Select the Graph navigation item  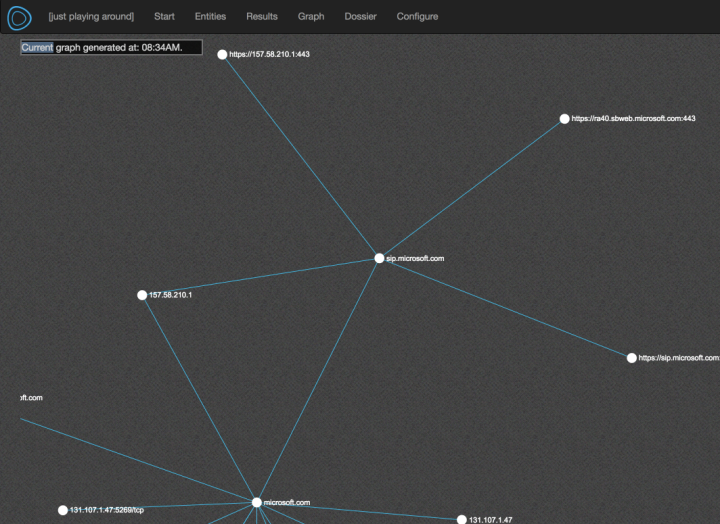pos(311,17)
